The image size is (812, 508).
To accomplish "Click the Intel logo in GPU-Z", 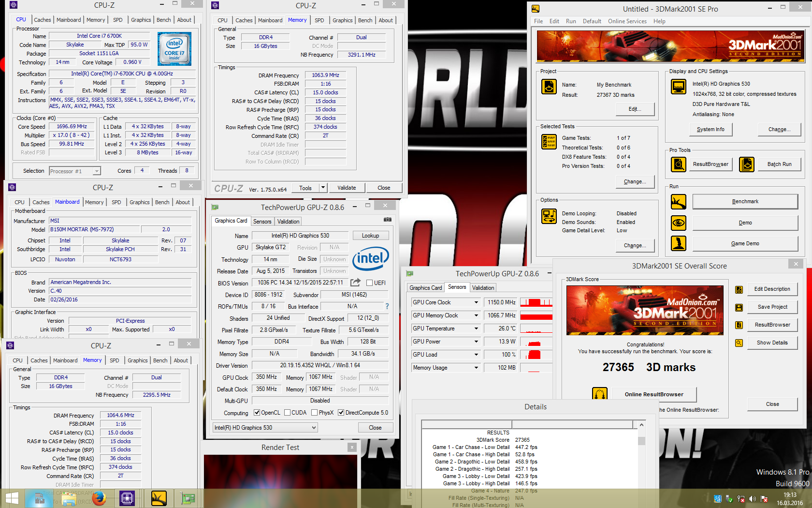I will [371, 259].
